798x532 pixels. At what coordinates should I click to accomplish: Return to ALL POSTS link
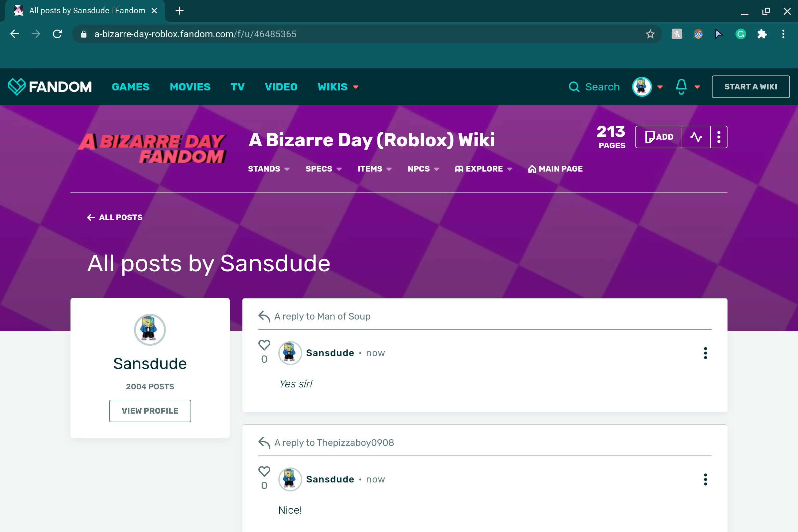(115, 217)
